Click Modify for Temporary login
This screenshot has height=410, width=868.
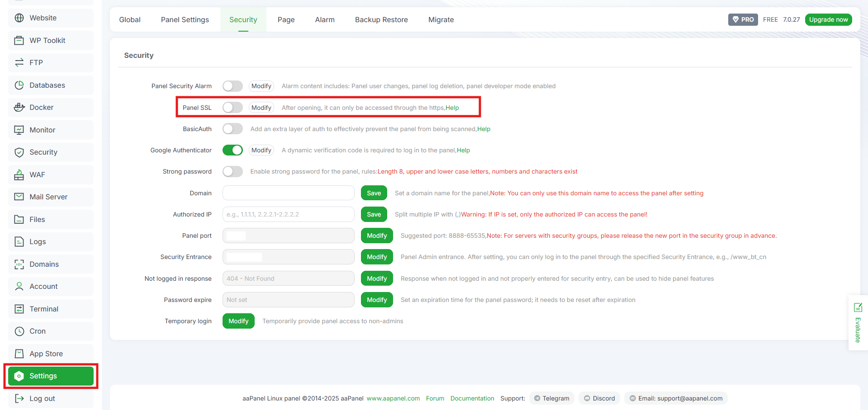[238, 321]
